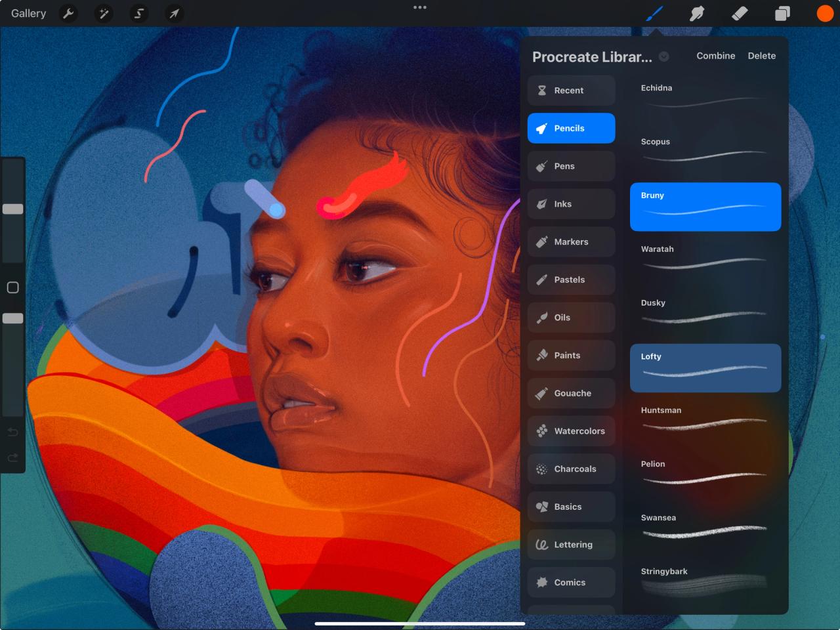Select the Transform arrow tool

pos(174,13)
